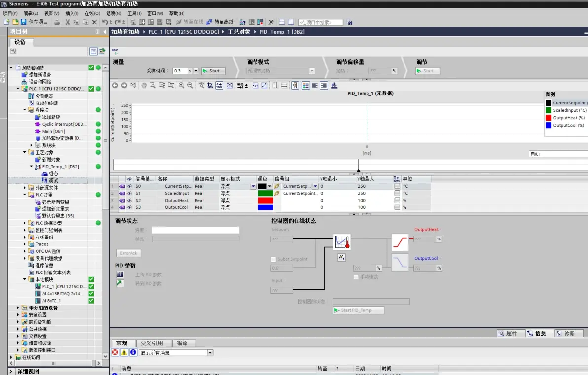Click the Open project folder icon

pos(15,22)
